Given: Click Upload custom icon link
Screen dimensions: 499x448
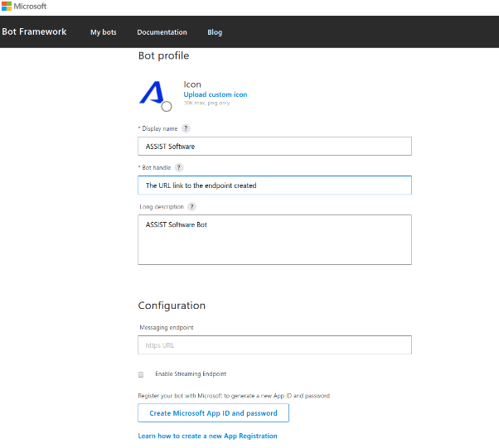Looking at the screenshot, I should click(x=215, y=94).
